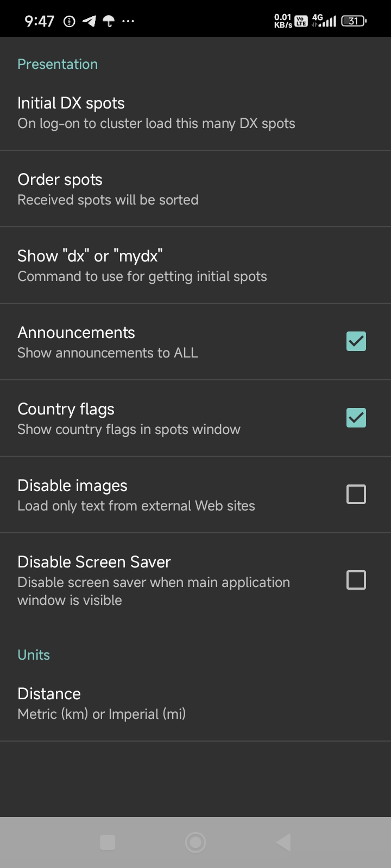Tap the Units section header
Screen dimensions: 391x868
34,655
